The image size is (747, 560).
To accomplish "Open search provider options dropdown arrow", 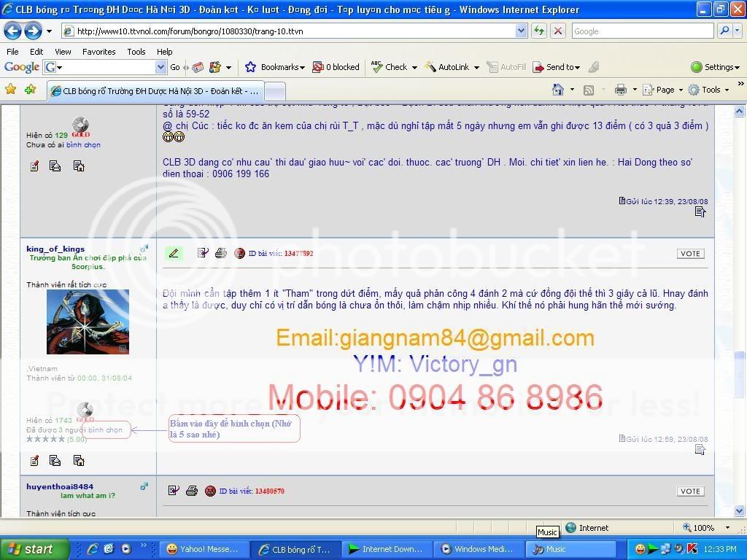I will [x=737, y=31].
